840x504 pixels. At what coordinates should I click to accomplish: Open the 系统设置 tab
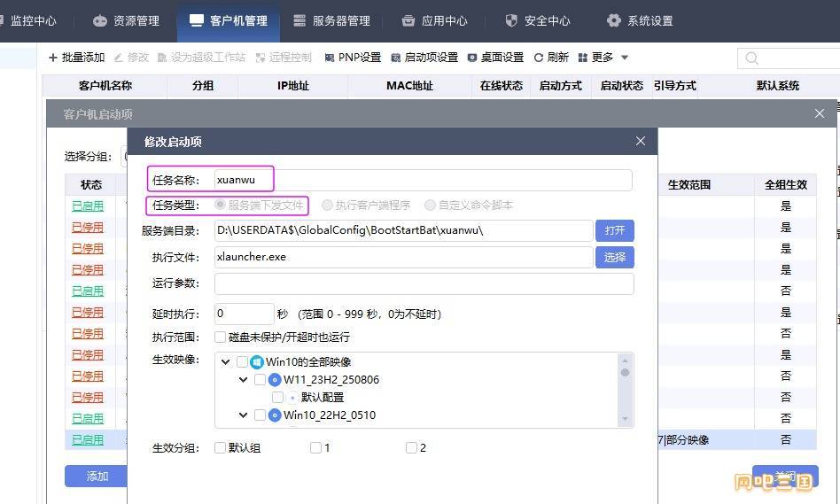[x=640, y=21]
